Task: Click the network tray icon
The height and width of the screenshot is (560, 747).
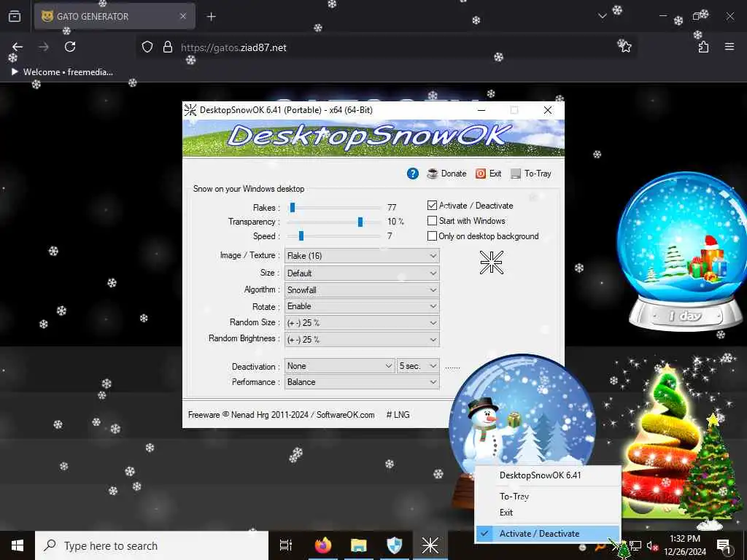Action: [635, 545]
